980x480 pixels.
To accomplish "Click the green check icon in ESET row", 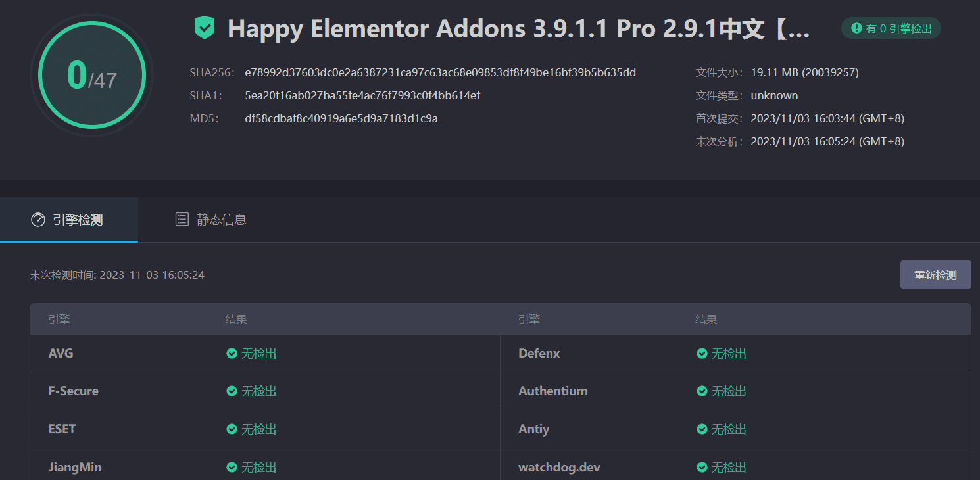I will [232, 429].
